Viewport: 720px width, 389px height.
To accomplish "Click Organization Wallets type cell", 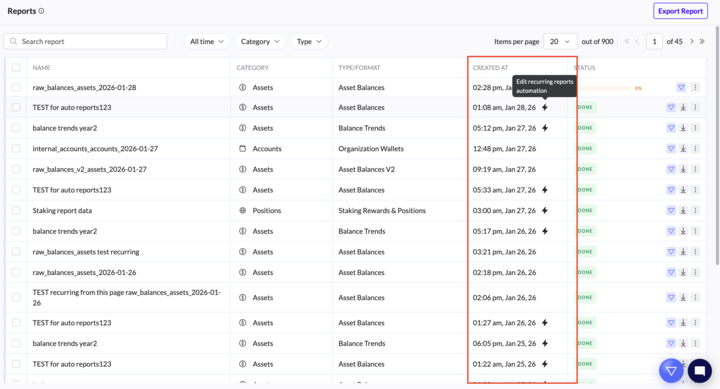I will point(371,148).
